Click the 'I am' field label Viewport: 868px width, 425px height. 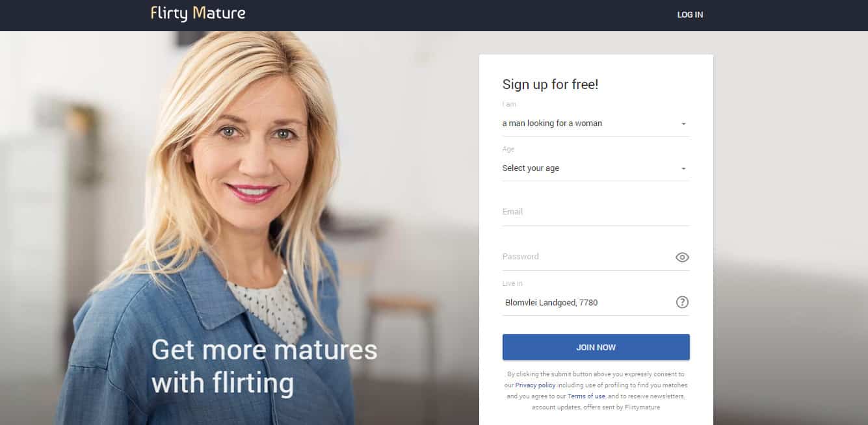pyautogui.click(x=509, y=104)
